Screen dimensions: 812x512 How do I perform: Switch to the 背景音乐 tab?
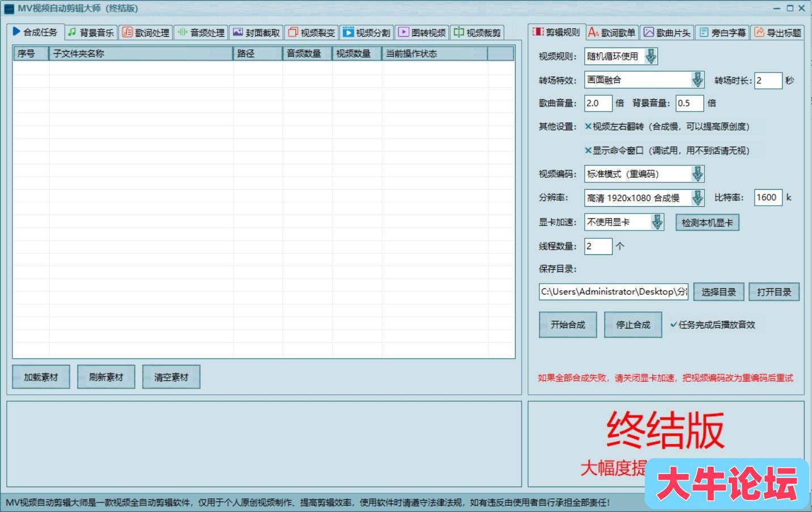pyautogui.click(x=91, y=33)
